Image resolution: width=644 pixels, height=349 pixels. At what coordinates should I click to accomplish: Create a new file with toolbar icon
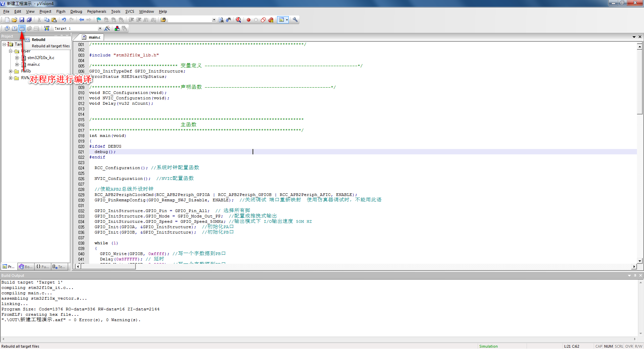click(x=7, y=20)
